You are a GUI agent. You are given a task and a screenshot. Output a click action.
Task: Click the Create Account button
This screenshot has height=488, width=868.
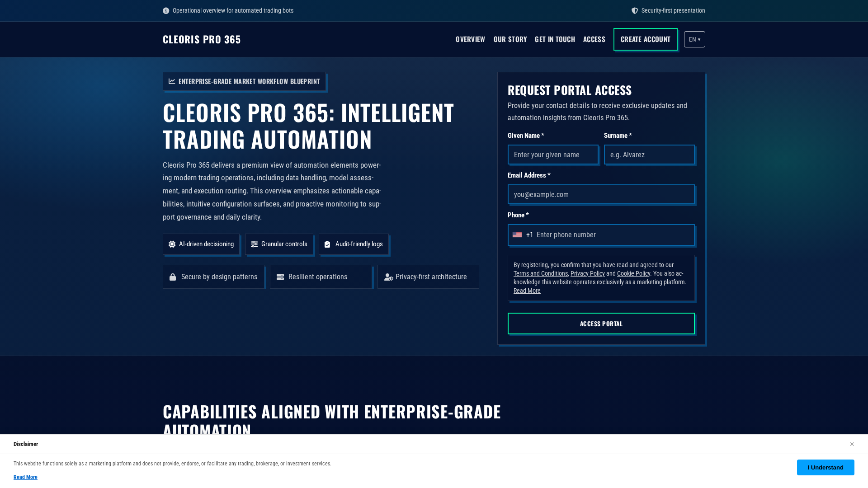click(646, 39)
